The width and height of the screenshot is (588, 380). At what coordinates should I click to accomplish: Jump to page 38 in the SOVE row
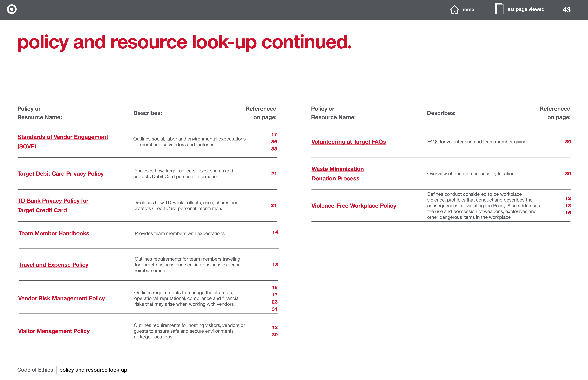click(x=274, y=149)
